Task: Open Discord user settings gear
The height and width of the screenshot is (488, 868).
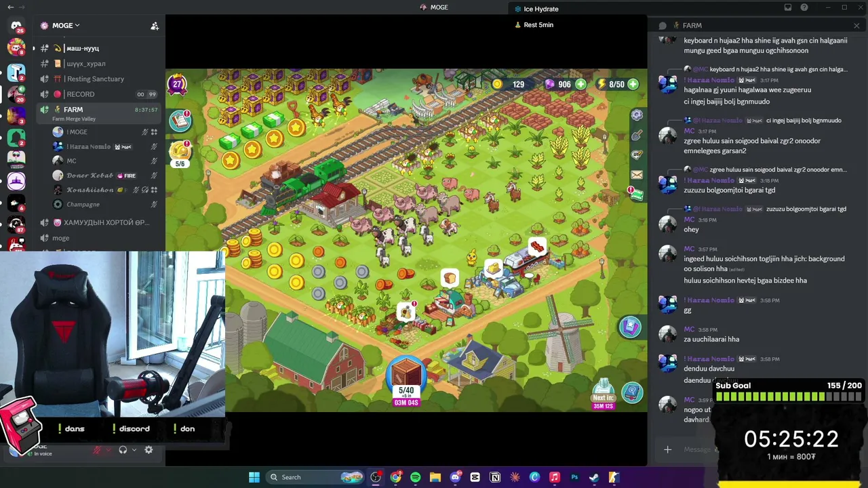Action: tap(149, 450)
